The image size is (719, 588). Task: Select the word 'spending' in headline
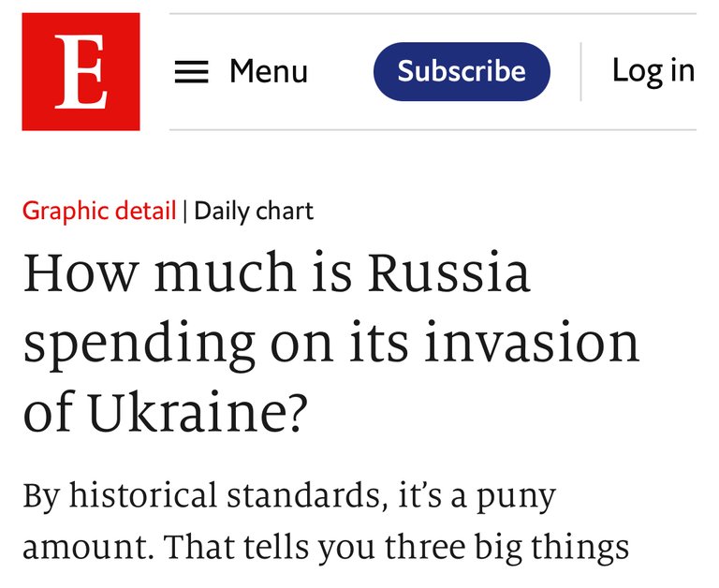point(139,344)
